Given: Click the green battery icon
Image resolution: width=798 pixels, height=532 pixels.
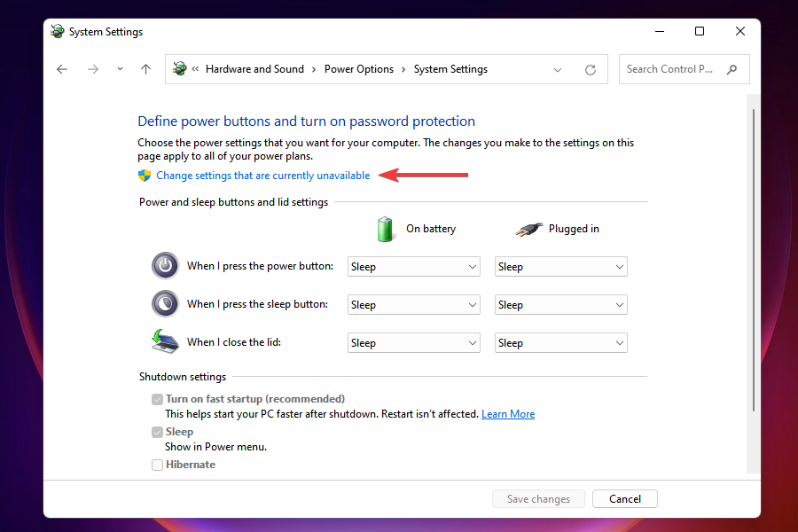Looking at the screenshot, I should coord(385,229).
